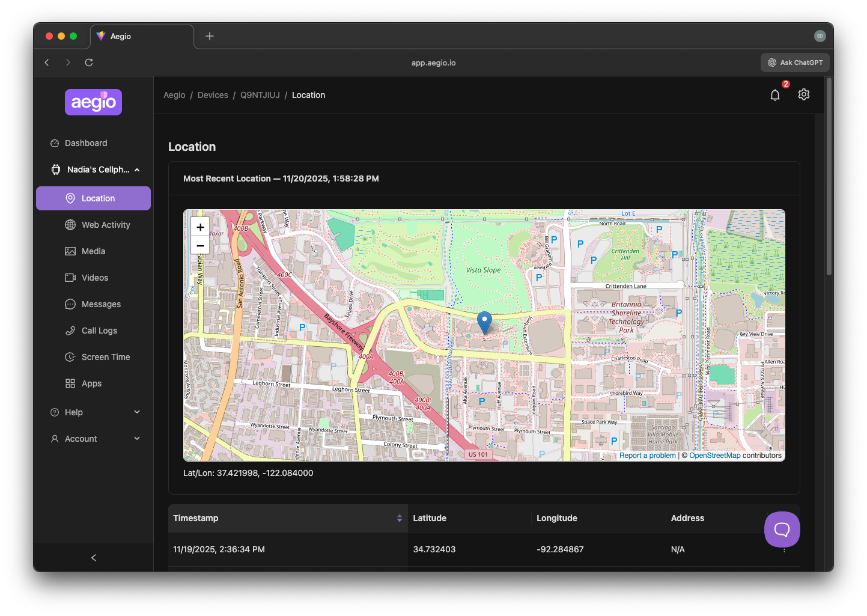Open a new browser tab
867x616 pixels.
[210, 36]
